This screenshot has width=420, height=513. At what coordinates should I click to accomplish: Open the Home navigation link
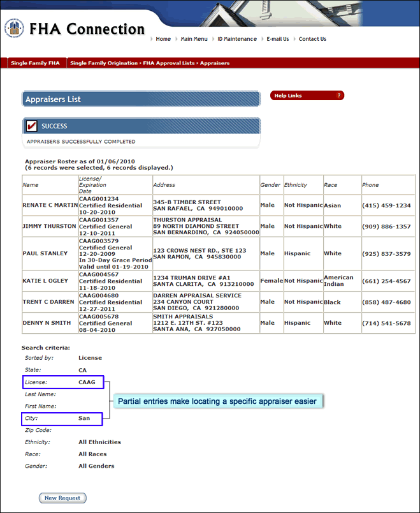tap(163, 39)
